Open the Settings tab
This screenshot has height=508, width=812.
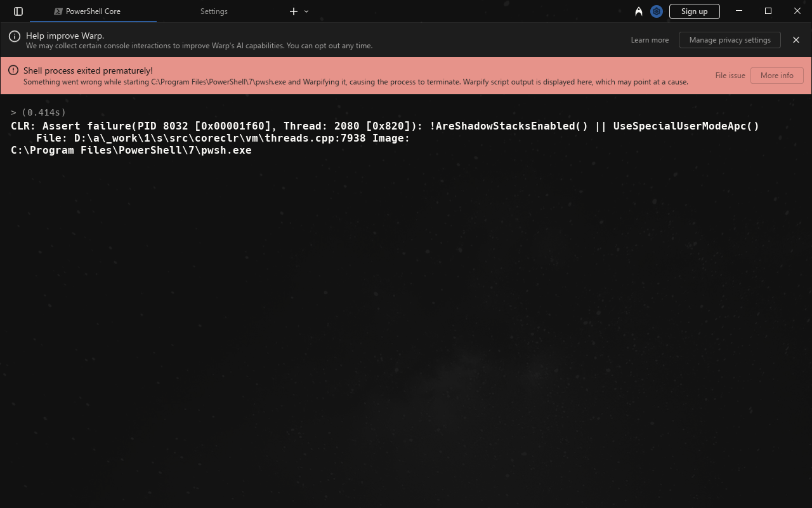click(214, 11)
